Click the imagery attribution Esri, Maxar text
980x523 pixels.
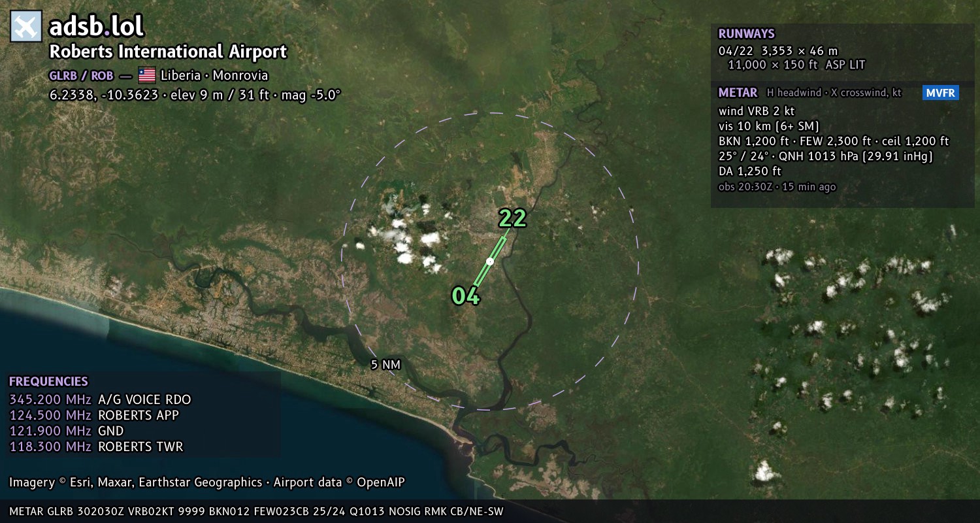(x=207, y=482)
